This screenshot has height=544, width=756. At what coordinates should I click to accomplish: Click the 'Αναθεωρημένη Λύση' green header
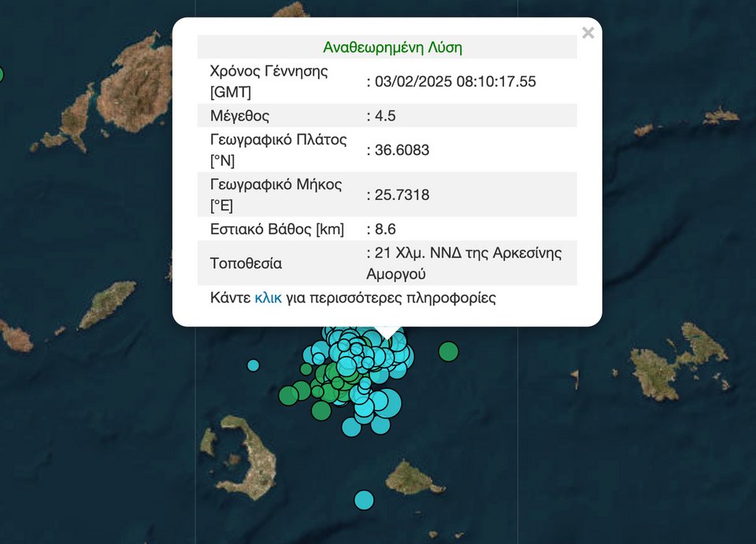click(x=392, y=47)
